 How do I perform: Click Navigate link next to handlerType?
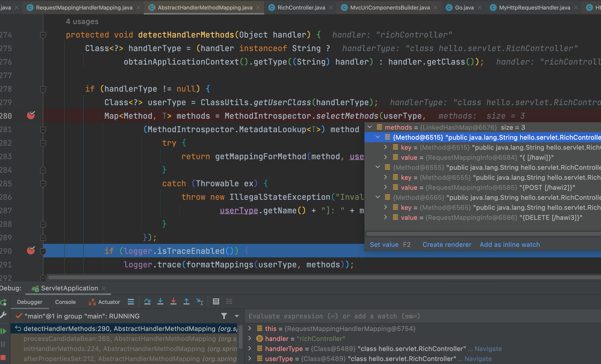point(488,349)
